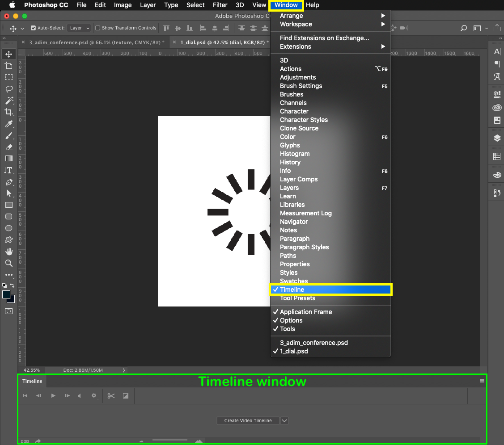Choose History from the Window menu

point(331,163)
